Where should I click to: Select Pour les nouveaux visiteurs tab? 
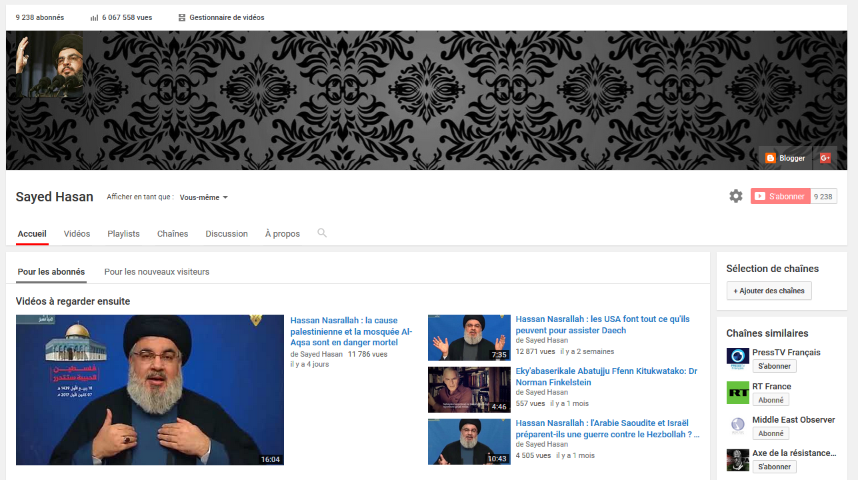[x=157, y=271]
